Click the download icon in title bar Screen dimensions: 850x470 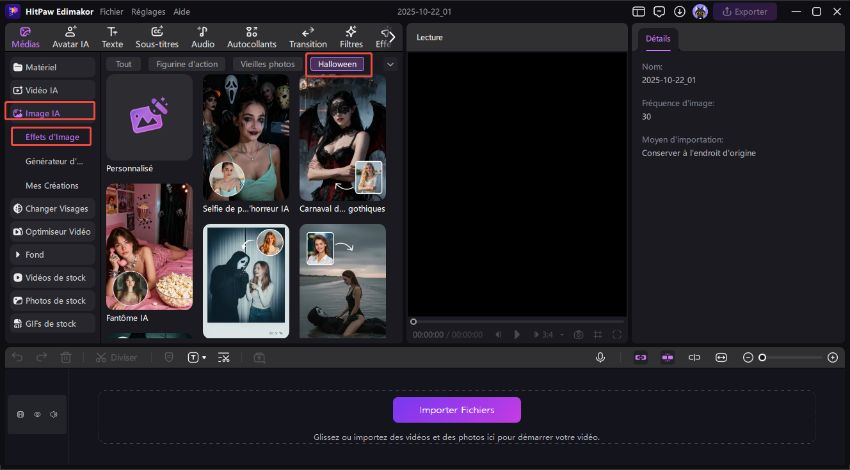[680, 12]
